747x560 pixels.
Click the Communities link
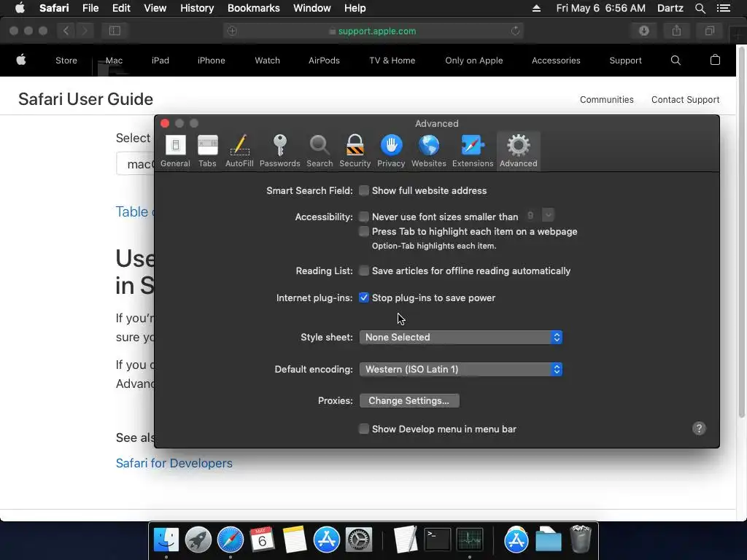pos(606,99)
